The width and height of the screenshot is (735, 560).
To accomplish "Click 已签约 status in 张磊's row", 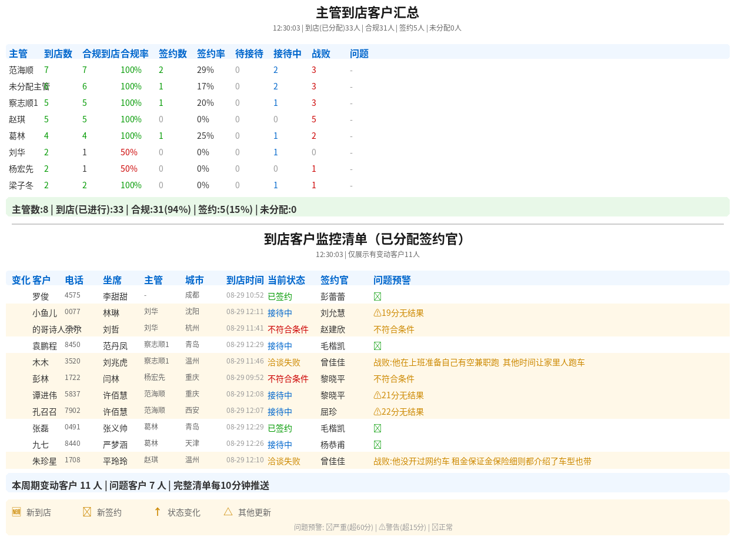I will (280, 428).
